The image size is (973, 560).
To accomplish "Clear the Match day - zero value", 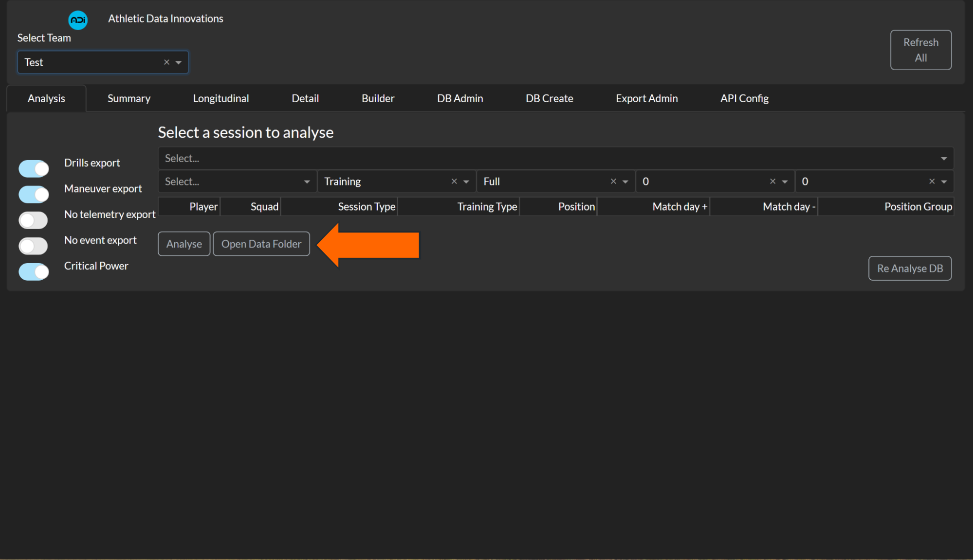I will coord(932,181).
